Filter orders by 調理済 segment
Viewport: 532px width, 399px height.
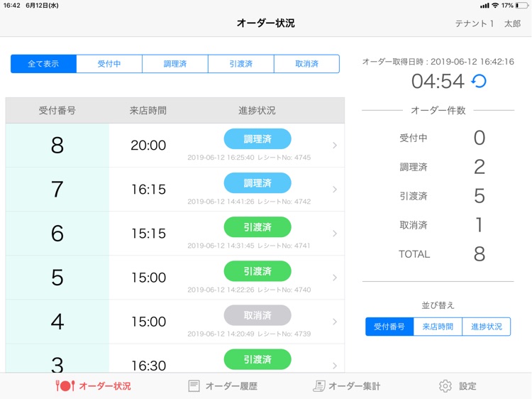175,64
